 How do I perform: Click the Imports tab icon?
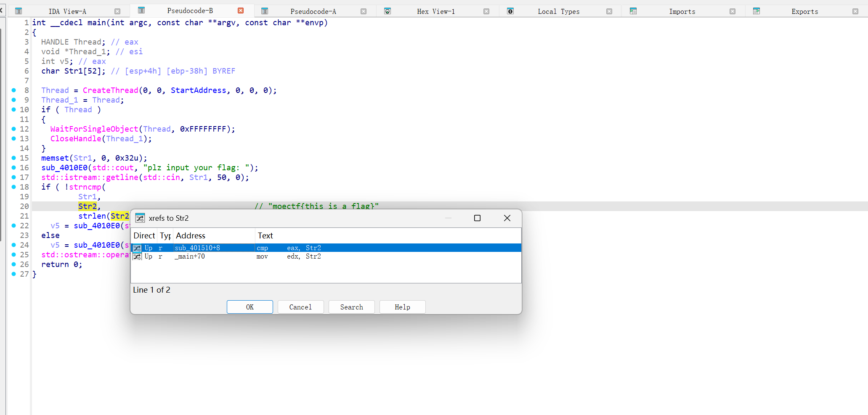tap(633, 11)
